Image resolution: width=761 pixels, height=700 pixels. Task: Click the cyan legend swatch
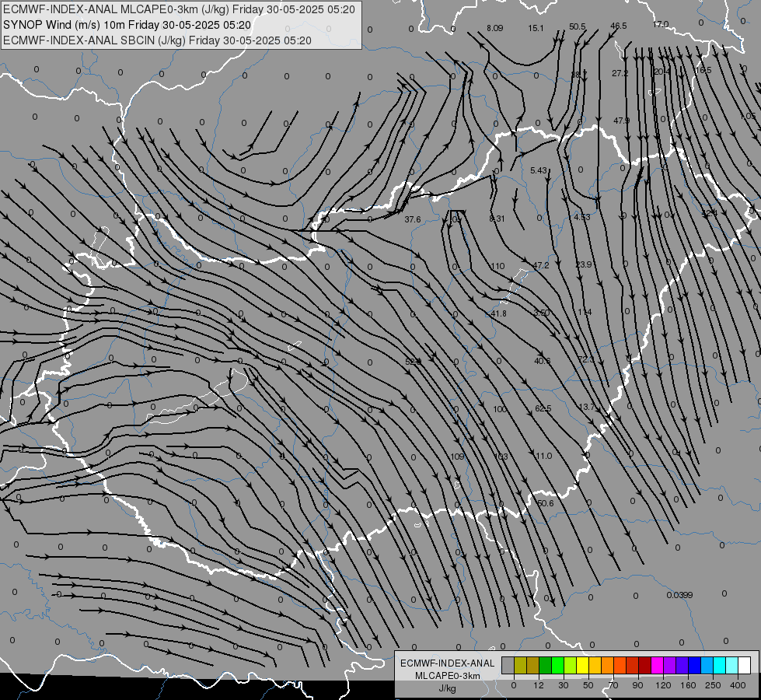point(720,666)
